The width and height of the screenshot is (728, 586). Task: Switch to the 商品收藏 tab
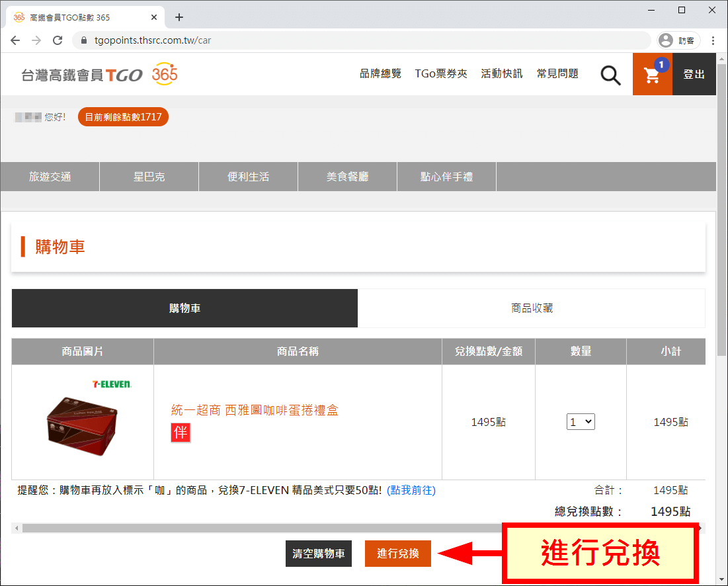532,308
